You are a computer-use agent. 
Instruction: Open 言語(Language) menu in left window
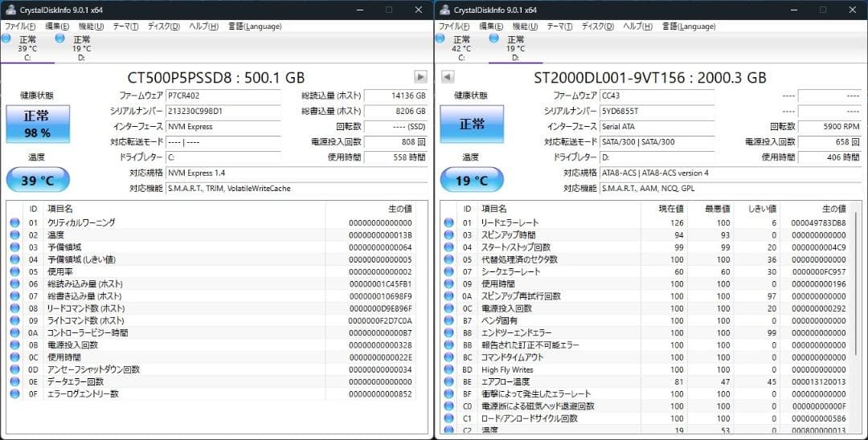(256, 26)
